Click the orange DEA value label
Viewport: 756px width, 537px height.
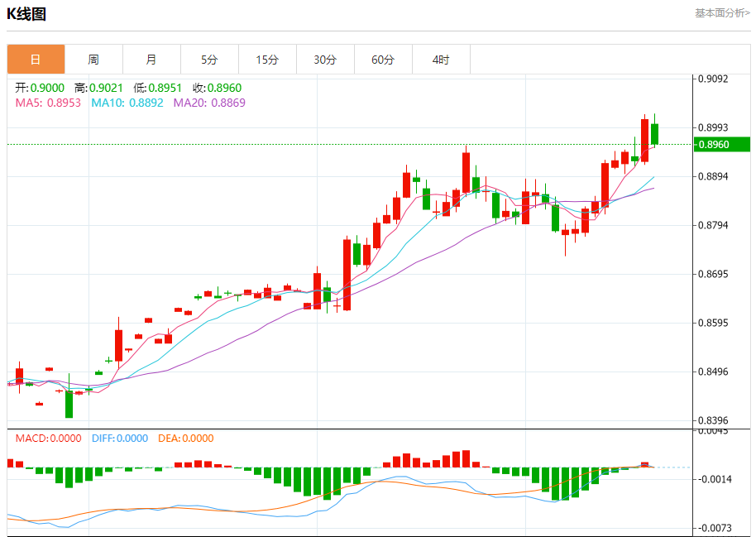pyautogui.click(x=186, y=439)
